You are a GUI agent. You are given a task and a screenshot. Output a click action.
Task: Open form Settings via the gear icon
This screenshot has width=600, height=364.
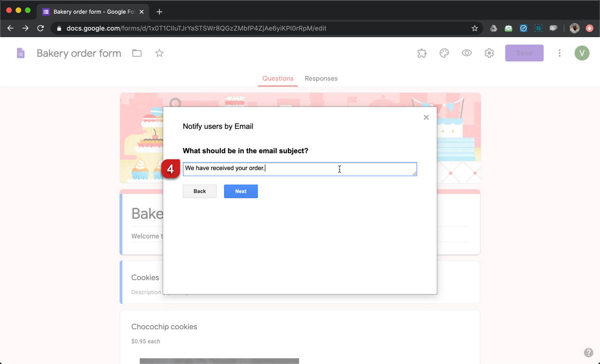[489, 53]
